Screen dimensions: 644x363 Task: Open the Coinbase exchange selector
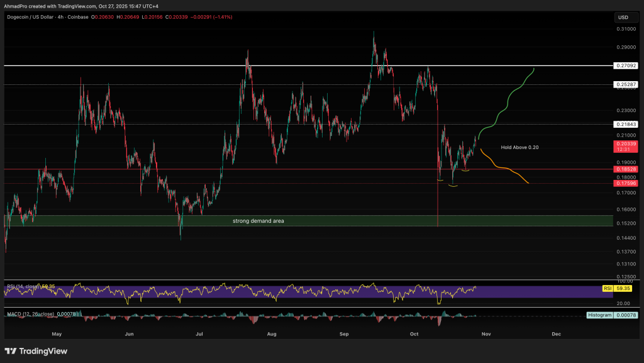pyautogui.click(x=78, y=18)
